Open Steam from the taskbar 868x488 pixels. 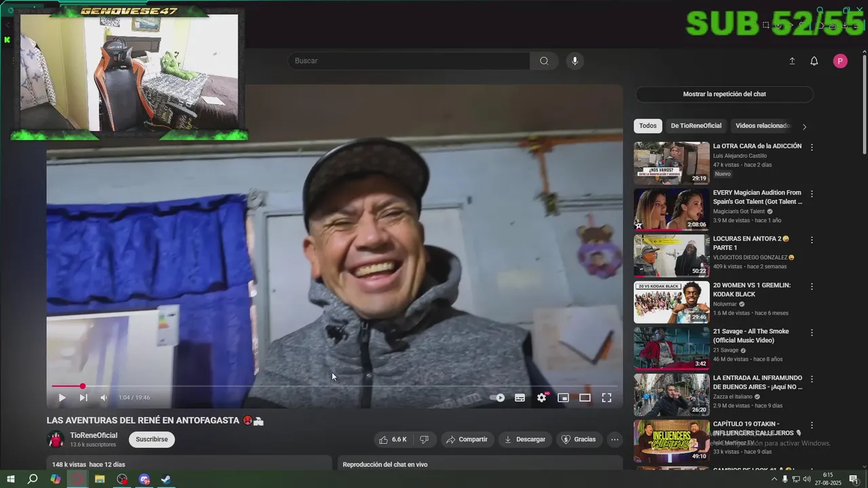[166, 479]
